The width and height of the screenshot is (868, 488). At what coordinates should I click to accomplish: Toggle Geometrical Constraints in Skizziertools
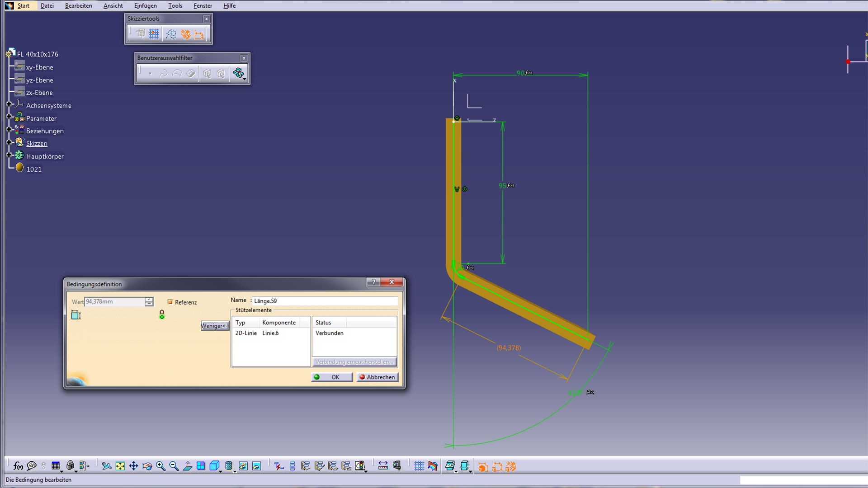click(185, 33)
